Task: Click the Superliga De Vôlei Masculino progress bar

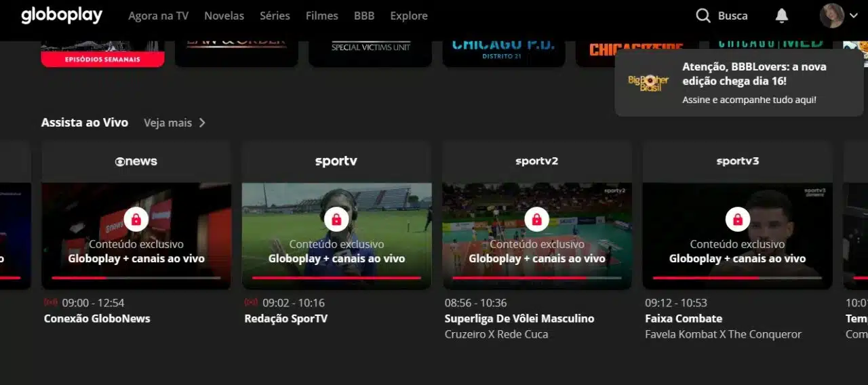Action: click(x=537, y=278)
